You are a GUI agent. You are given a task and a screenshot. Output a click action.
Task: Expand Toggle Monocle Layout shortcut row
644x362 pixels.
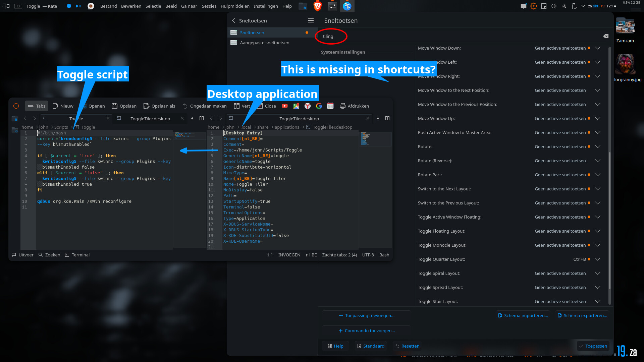coord(598,245)
